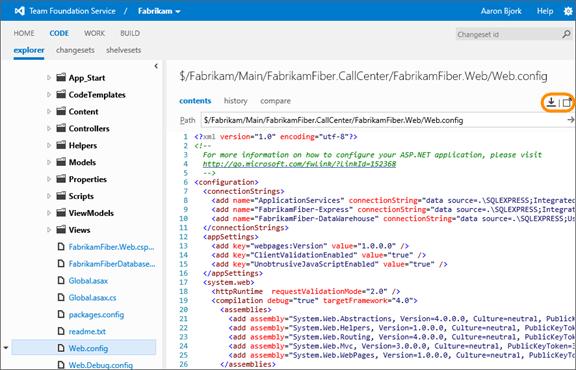Click the Properties folder icon
Image resolution: width=576 pixels, height=370 pixels.
tap(61, 179)
